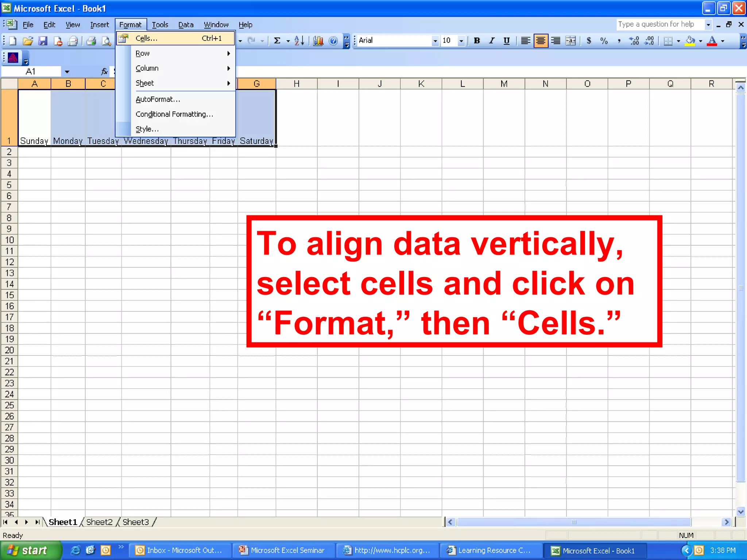The height and width of the screenshot is (560, 747).
Task: Click the Windows Start button
Action: point(31,550)
